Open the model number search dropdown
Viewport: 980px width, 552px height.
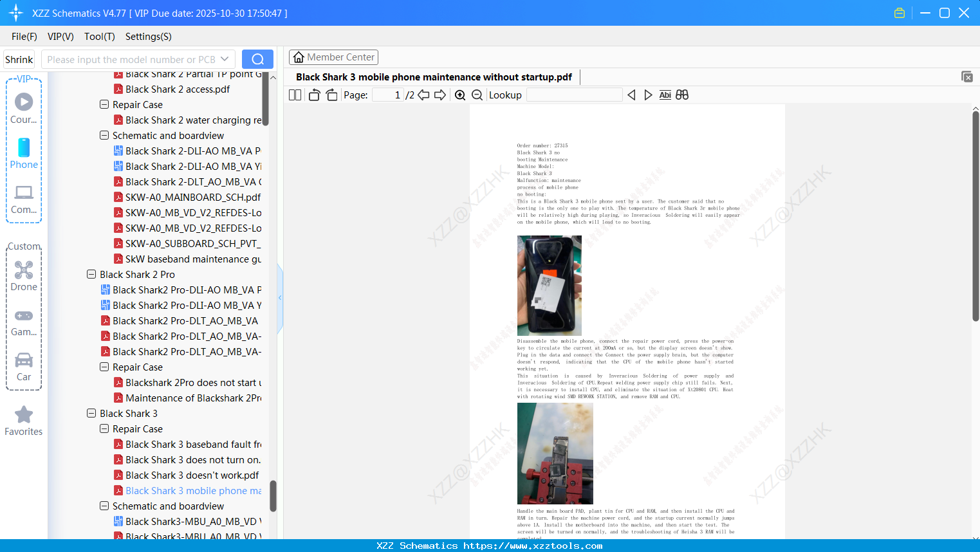coord(225,59)
